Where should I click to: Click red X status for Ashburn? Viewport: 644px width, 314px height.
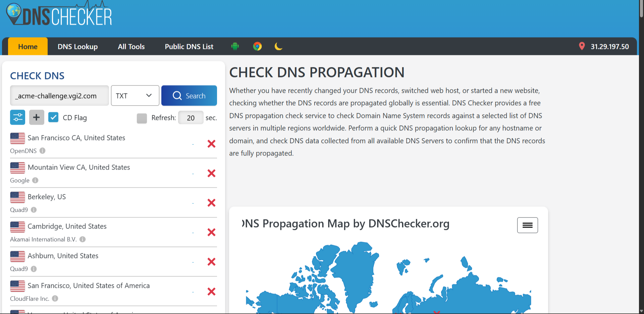pyautogui.click(x=211, y=262)
